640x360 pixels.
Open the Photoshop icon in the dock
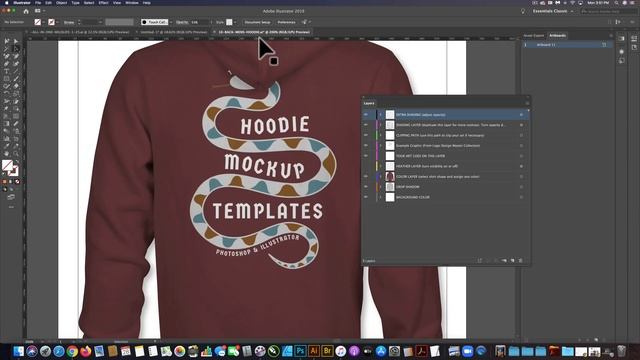(x=300, y=351)
